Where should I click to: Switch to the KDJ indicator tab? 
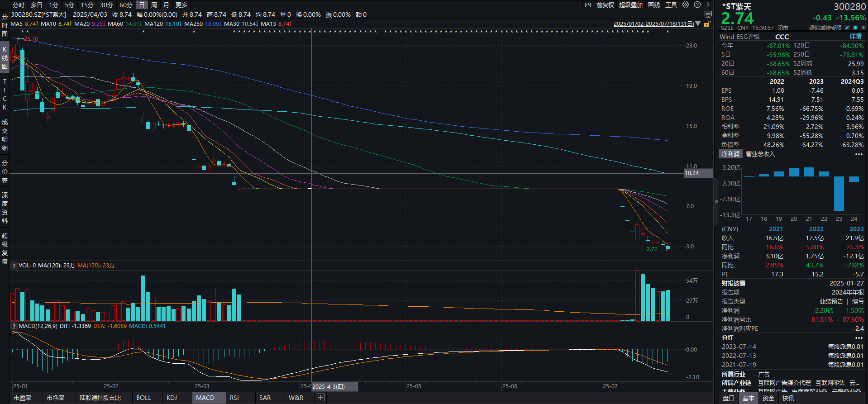tap(172, 398)
